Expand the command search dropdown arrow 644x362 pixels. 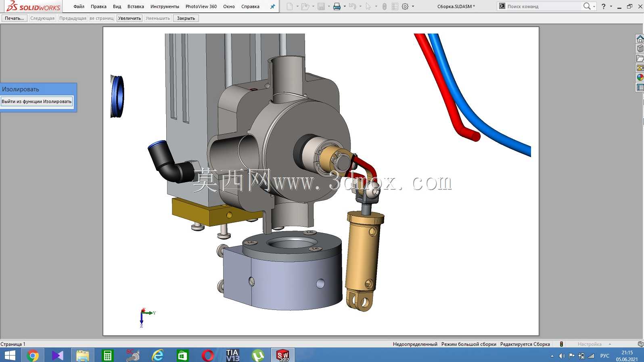click(594, 6)
